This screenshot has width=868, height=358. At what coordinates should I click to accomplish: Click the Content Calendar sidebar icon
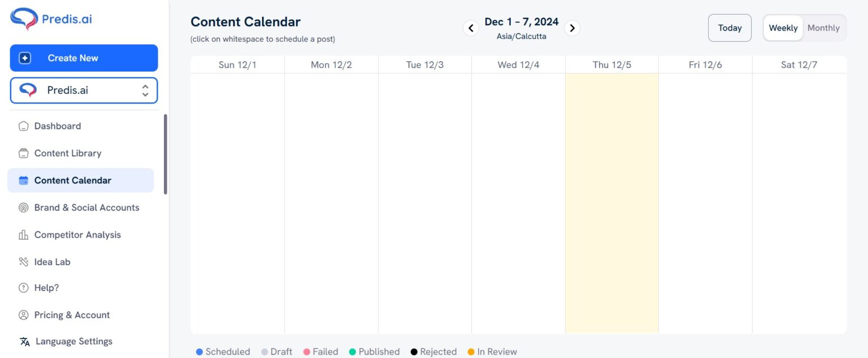pyautogui.click(x=23, y=180)
